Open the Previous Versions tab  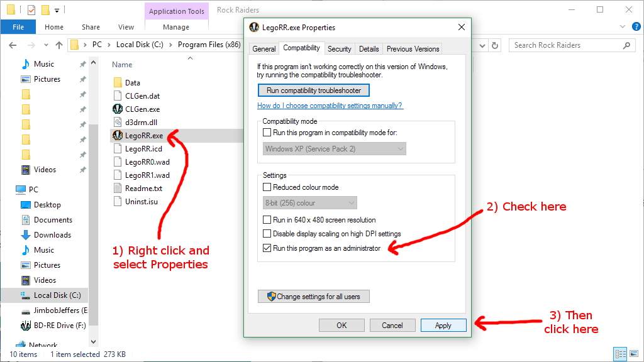(x=413, y=49)
